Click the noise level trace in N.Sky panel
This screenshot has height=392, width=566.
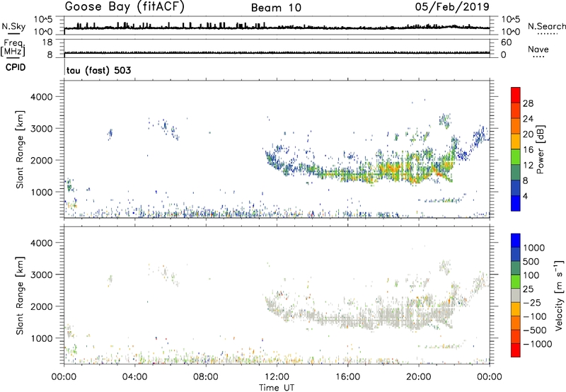277,28
